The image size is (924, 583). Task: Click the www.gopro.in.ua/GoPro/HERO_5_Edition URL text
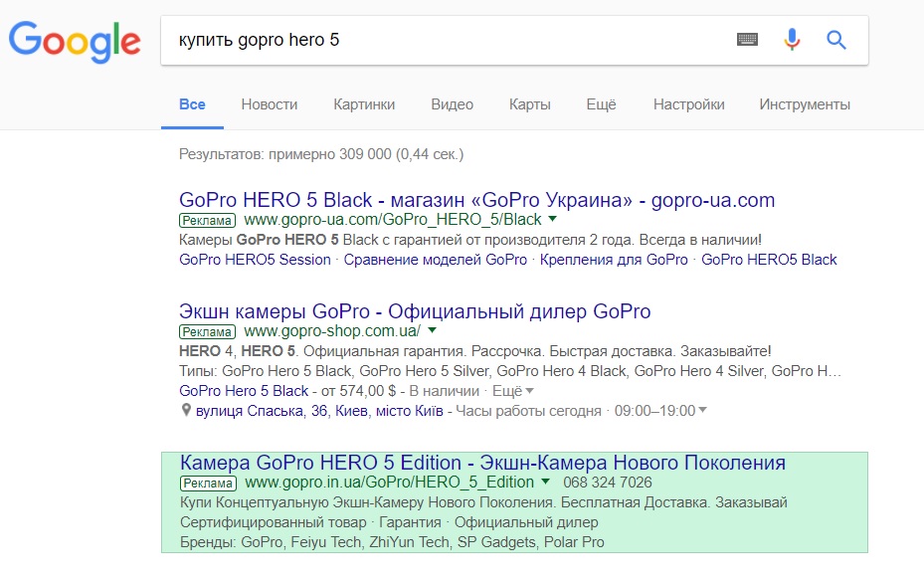[390, 483]
